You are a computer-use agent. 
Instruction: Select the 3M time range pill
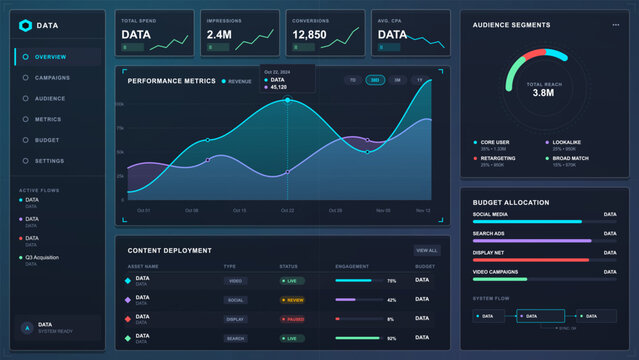[397, 80]
